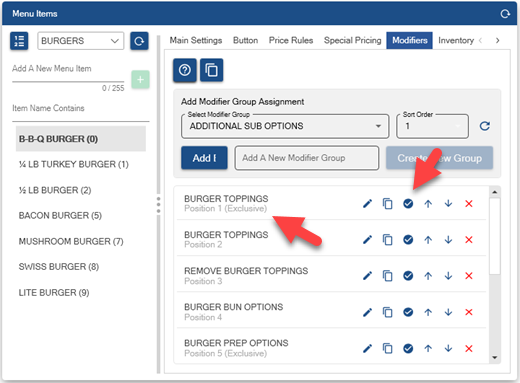Refresh the modifier group list icon

tap(485, 126)
